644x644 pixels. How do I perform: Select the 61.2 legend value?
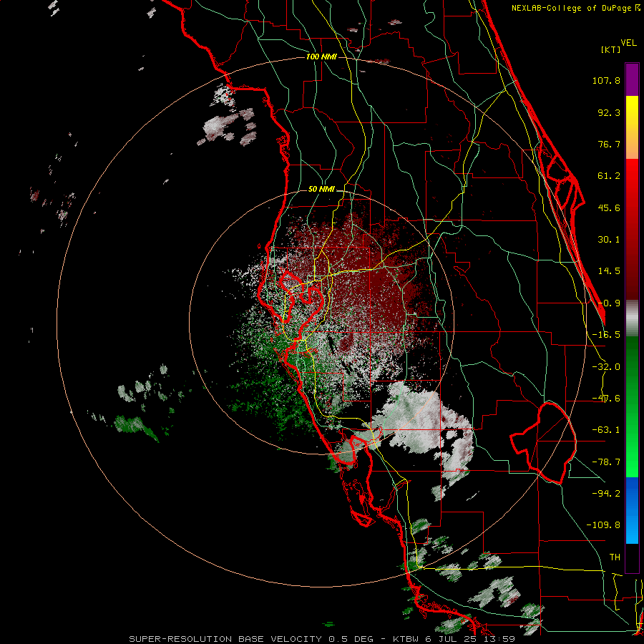tap(609, 176)
